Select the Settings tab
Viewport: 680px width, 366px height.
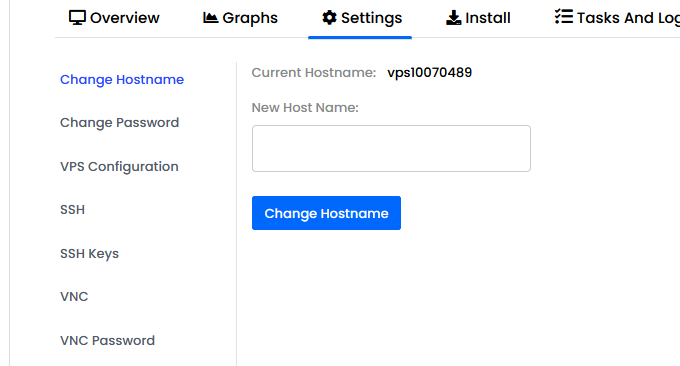[x=362, y=18]
